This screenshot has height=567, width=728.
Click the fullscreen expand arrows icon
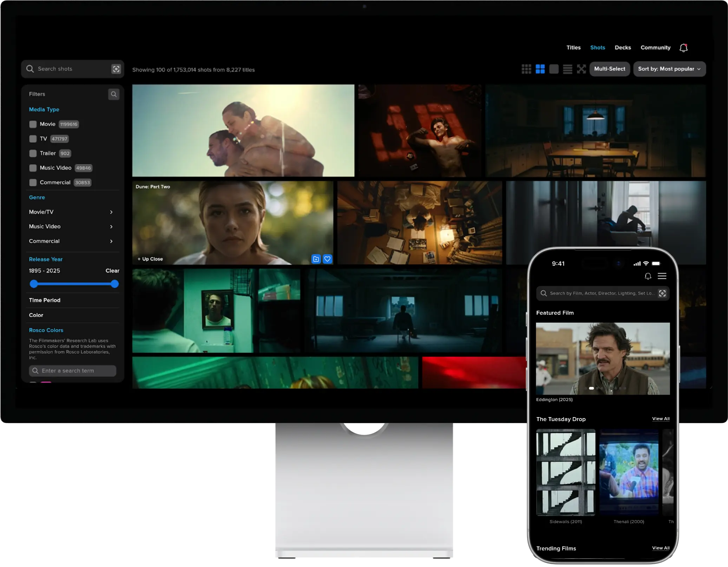pos(581,69)
